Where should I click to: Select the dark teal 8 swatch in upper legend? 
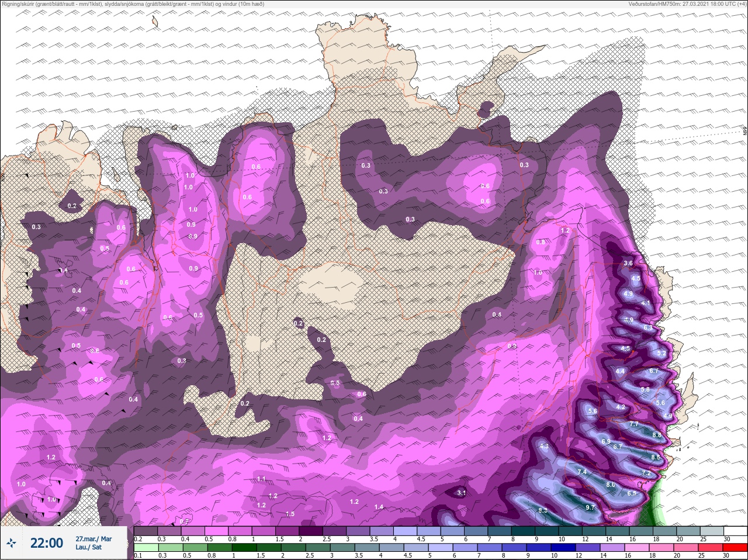523,531
